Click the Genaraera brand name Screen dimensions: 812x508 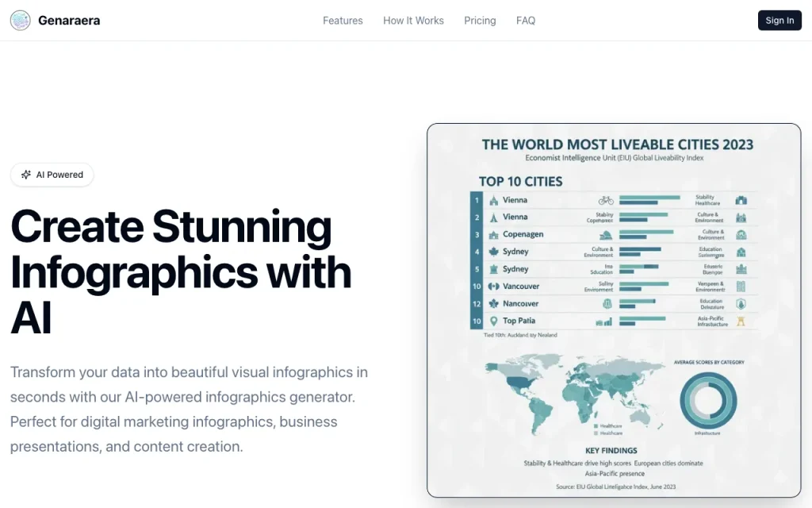(x=69, y=20)
